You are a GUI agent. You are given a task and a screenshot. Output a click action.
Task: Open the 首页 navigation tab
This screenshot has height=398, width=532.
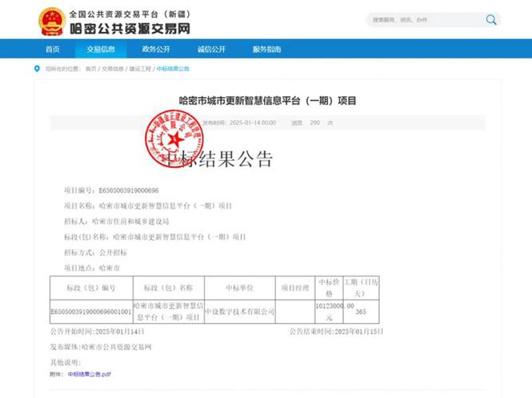53,49
